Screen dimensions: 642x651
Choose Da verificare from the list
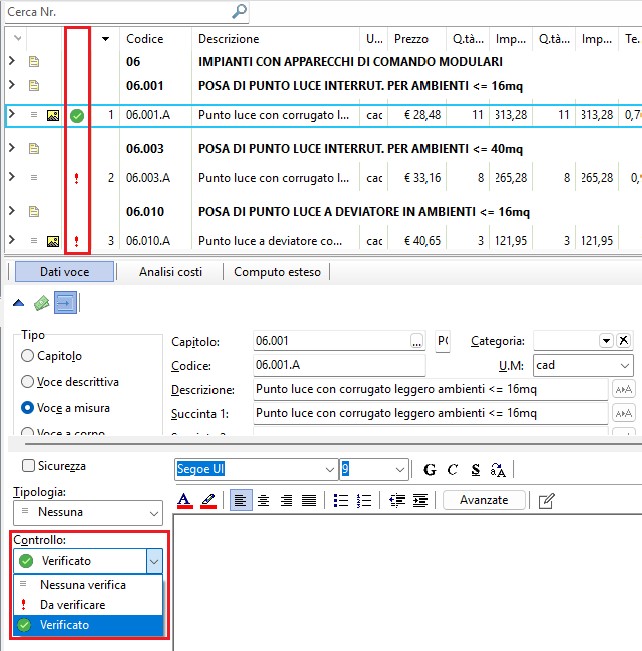(88, 605)
